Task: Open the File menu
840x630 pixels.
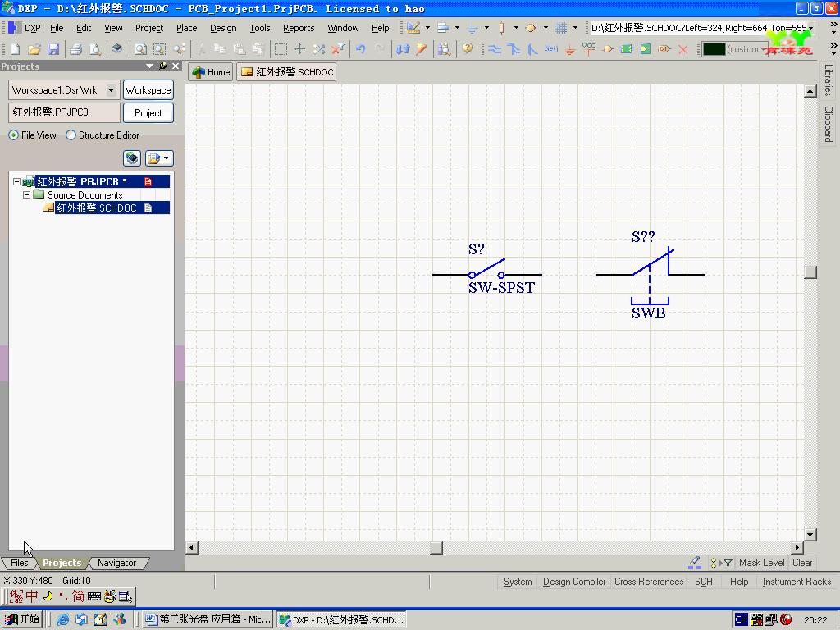Action: (x=57, y=28)
